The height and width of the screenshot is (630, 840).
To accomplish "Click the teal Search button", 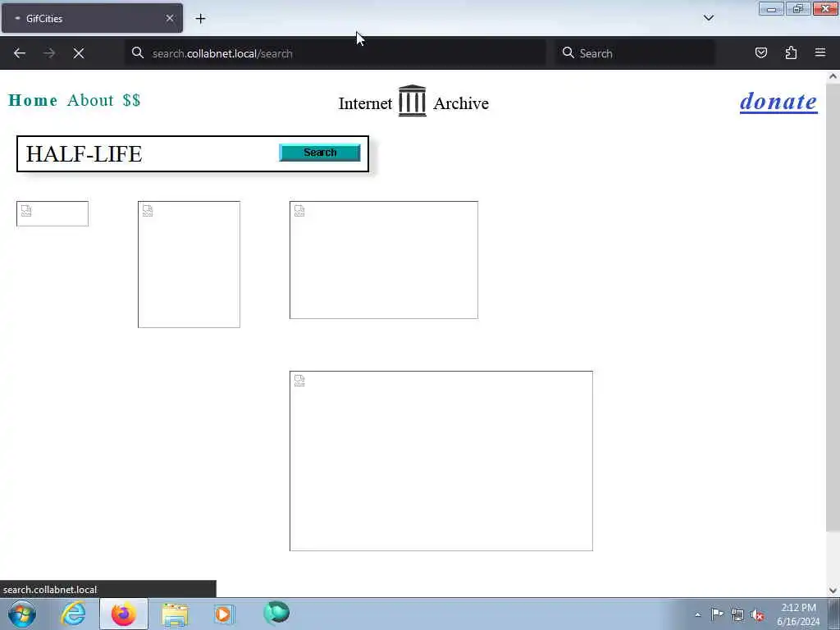I will tap(320, 153).
